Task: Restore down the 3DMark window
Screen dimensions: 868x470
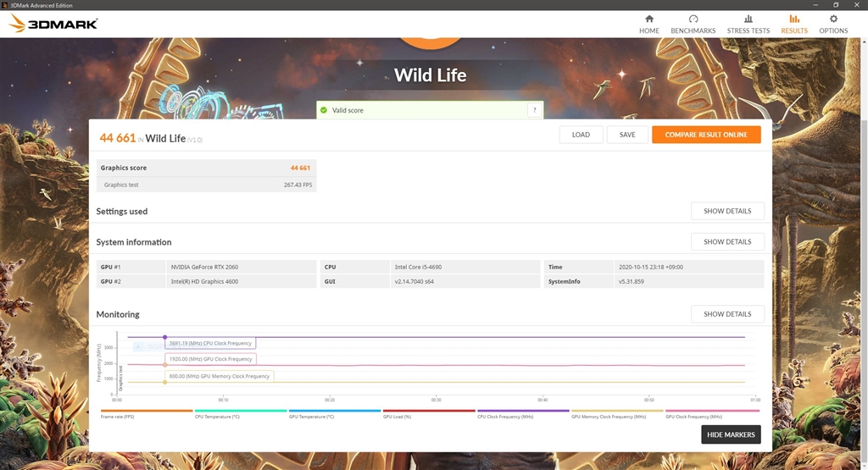Action: coord(836,5)
